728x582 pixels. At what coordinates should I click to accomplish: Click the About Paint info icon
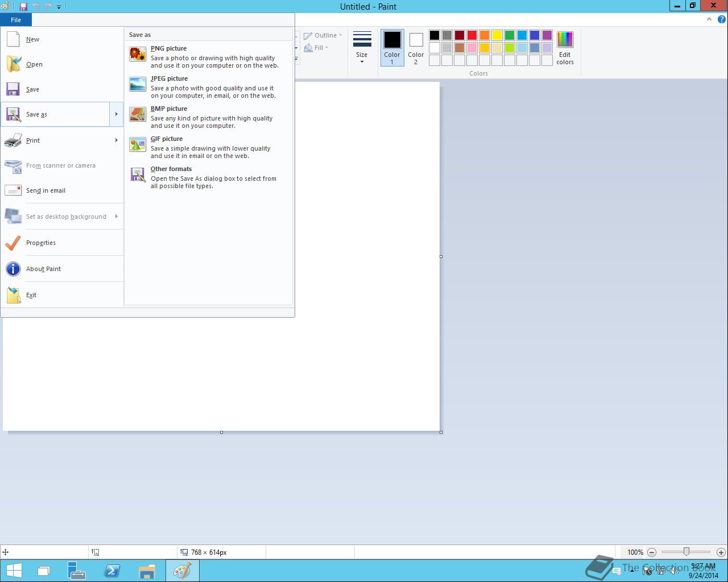click(13, 269)
